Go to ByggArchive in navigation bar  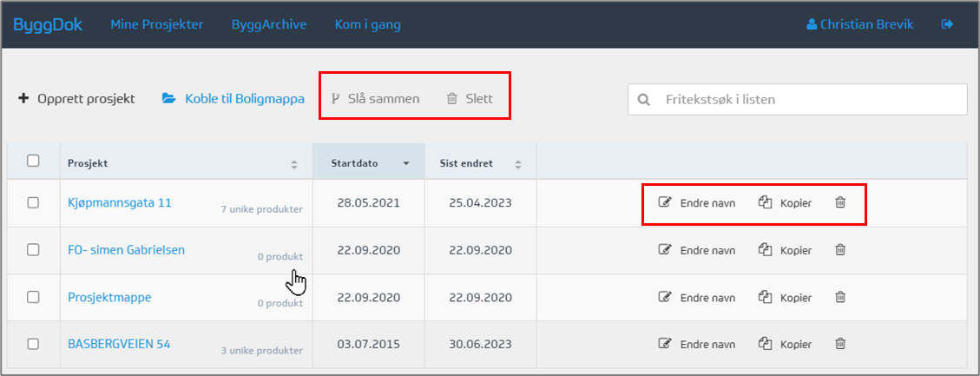point(268,24)
